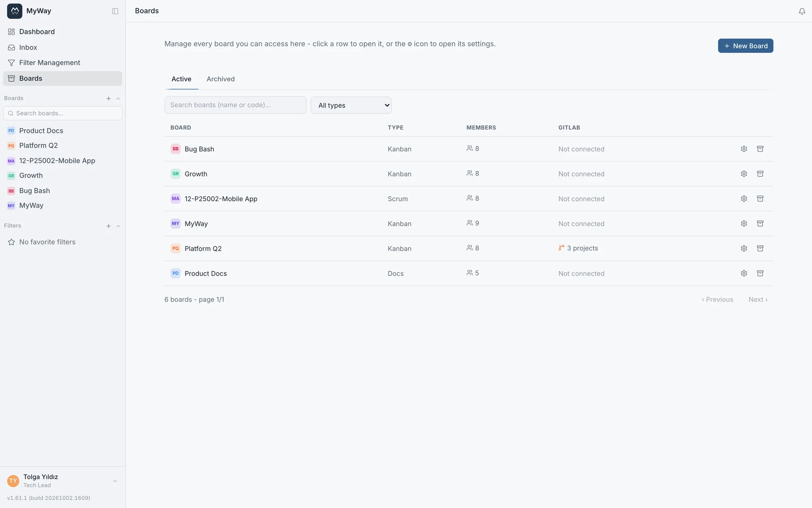Open Growth in sidebar list
This screenshot has height=508, width=812.
(63, 176)
